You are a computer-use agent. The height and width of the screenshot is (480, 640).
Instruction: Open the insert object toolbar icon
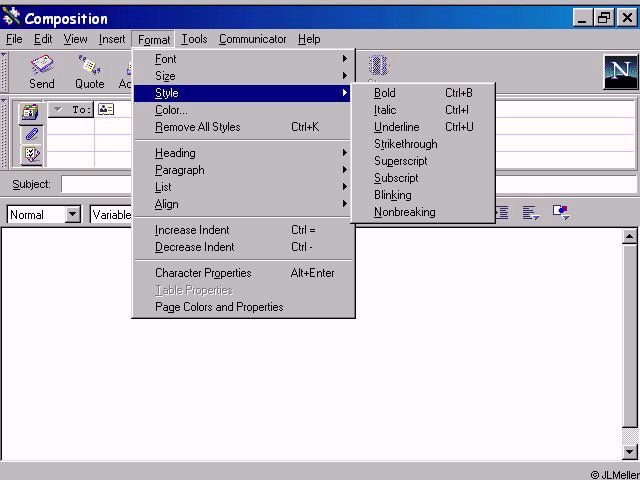coord(561,212)
